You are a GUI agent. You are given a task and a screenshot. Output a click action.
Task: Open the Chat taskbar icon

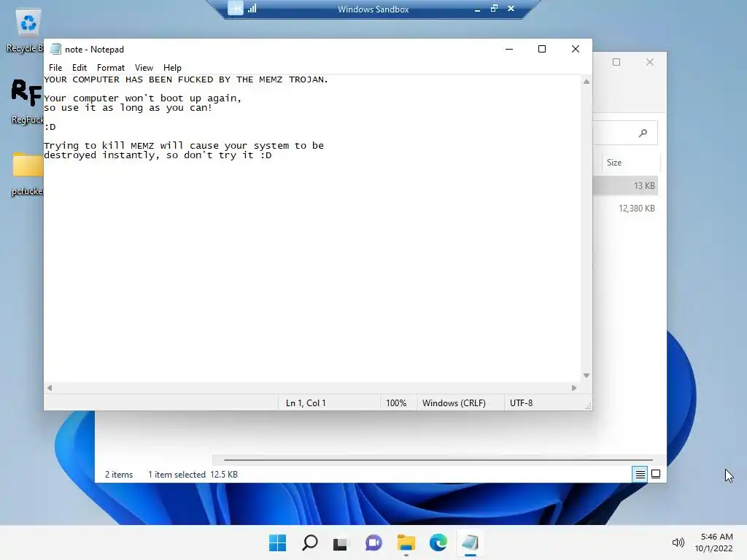coord(373,542)
